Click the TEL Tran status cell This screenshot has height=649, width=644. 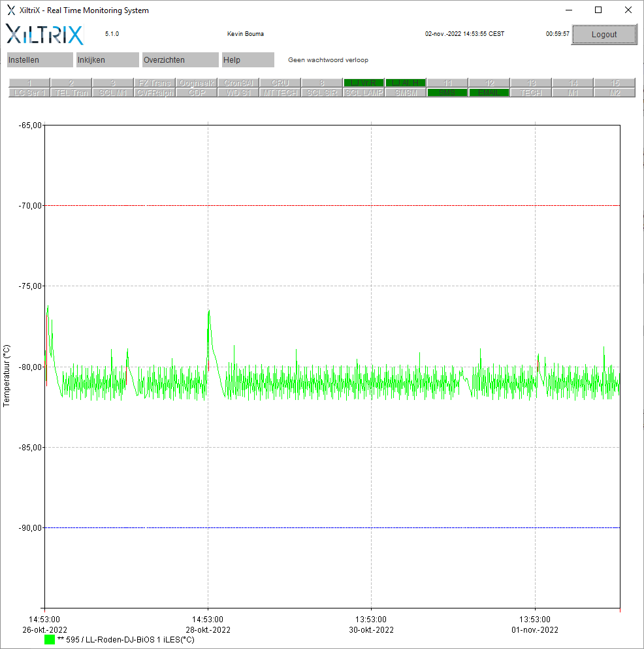(71, 93)
